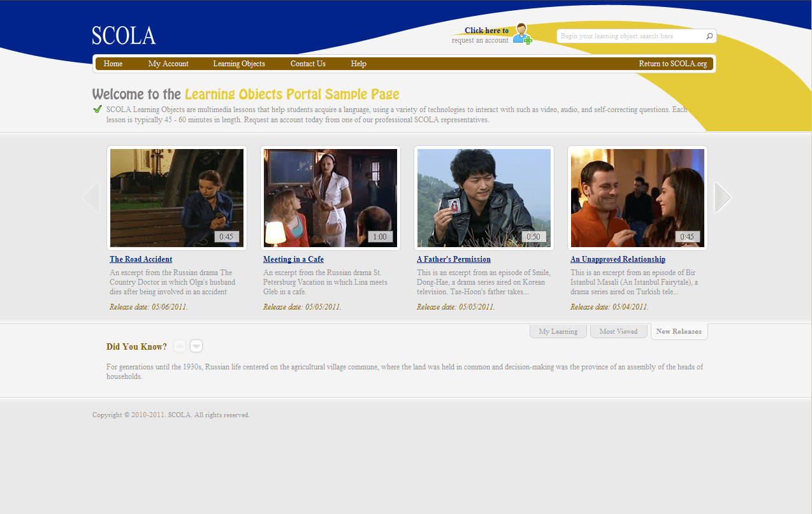812x514 pixels.
Task: Open A Father's Permission video thumbnail
Action: [x=484, y=198]
